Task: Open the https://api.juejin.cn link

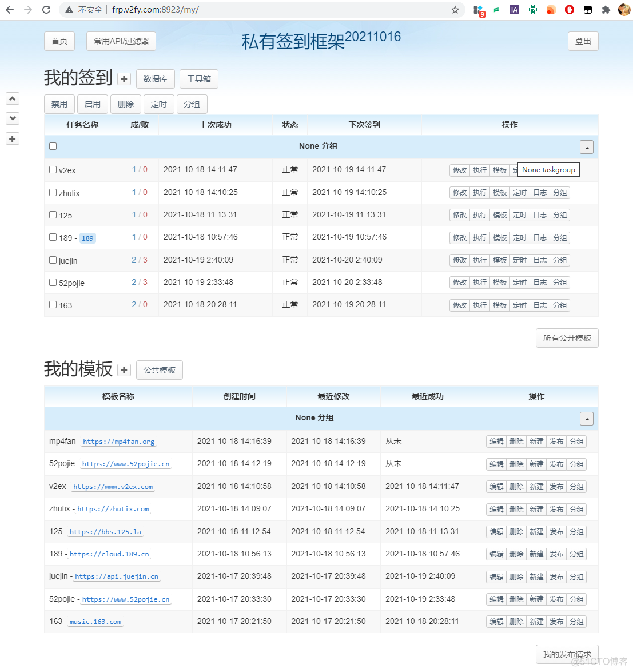Action: point(117,577)
